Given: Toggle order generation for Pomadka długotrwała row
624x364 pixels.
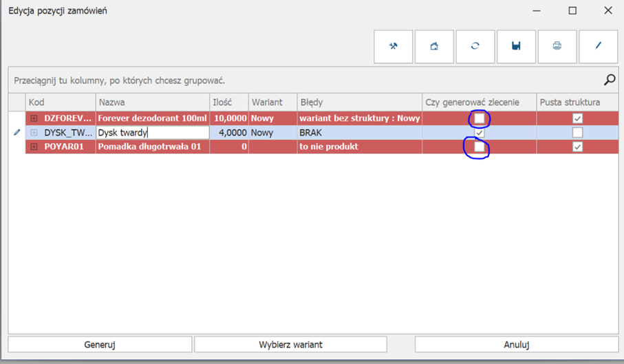Looking at the screenshot, I should 480,147.
